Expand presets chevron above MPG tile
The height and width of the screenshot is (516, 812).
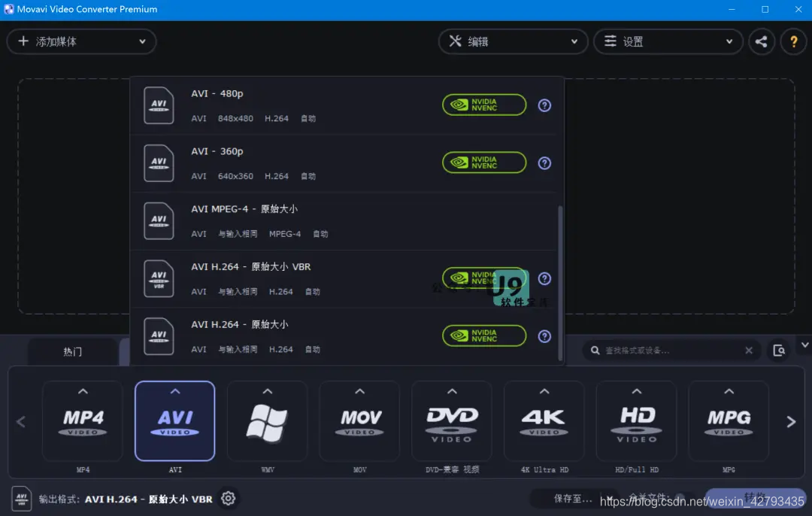(729, 391)
